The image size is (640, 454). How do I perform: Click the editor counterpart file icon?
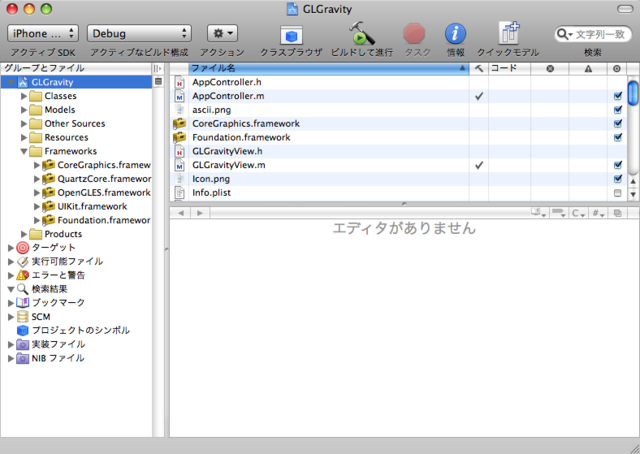[x=618, y=213]
